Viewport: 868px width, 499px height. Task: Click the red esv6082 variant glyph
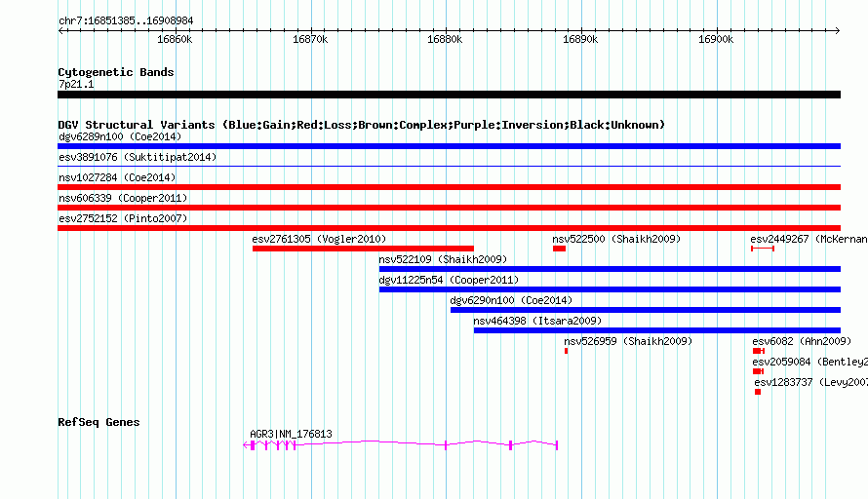(759, 351)
